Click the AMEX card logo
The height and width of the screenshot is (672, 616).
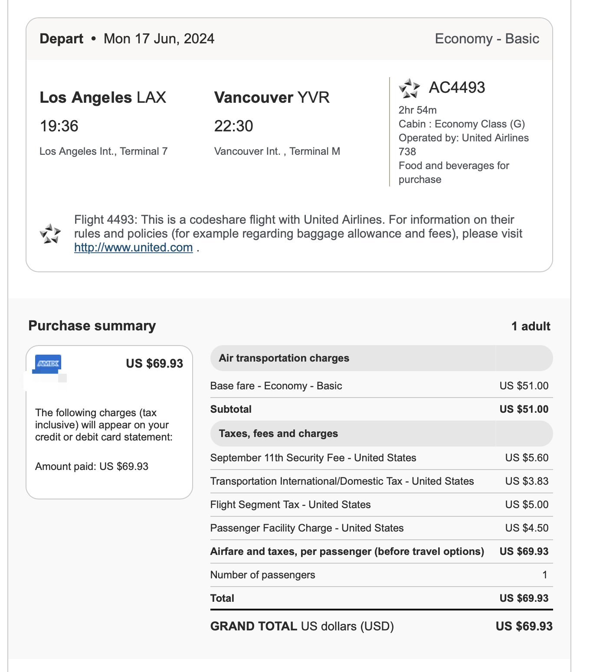48,363
